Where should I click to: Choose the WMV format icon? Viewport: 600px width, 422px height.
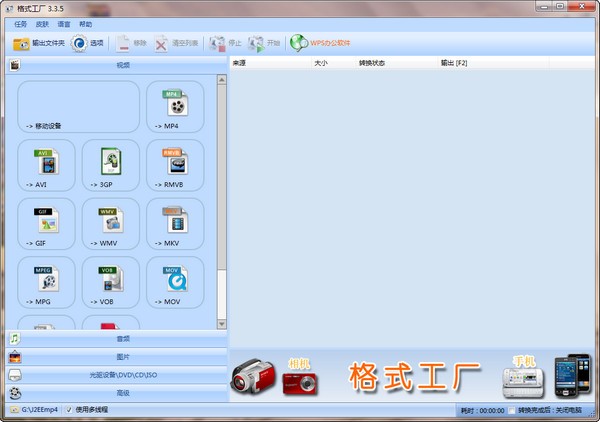click(111, 220)
